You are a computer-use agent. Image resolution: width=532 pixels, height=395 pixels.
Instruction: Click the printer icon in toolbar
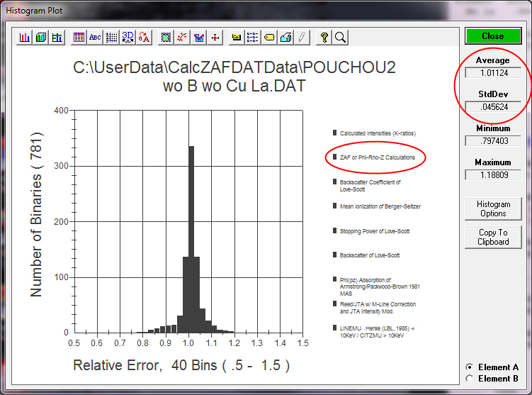click(x=285, y=37)
